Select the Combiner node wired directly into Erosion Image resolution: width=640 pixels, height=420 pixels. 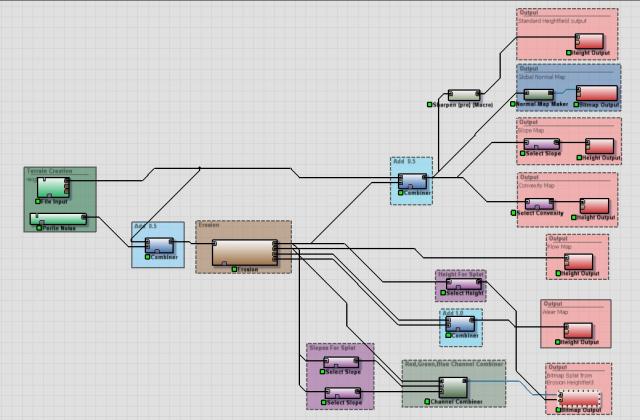(159, 246)
